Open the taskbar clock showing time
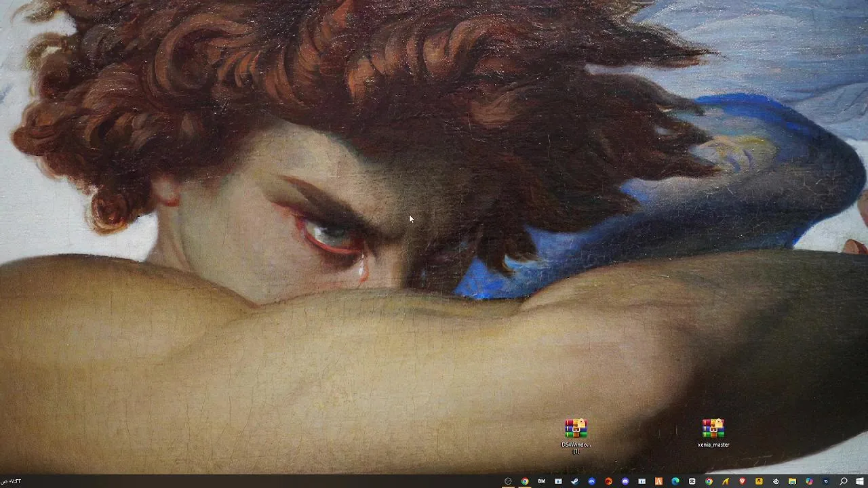The height and width of the screenshot is (488, 868). [12, 482]
